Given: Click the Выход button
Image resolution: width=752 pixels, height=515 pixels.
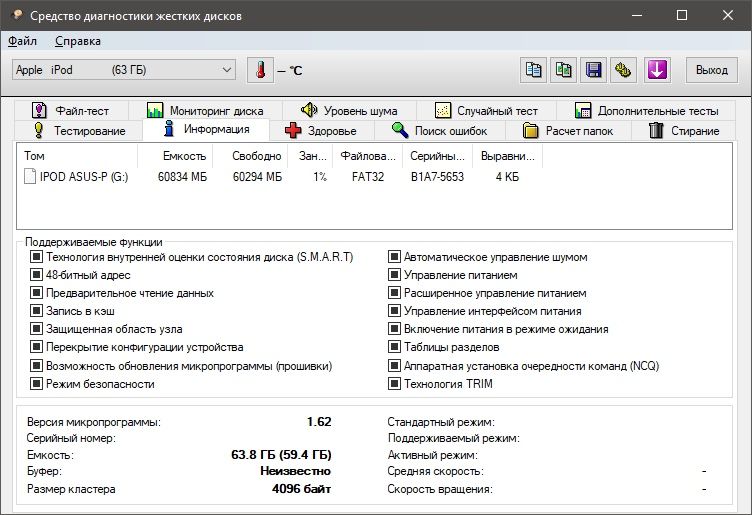Looking at the screenshot, I should pos(712,70).
